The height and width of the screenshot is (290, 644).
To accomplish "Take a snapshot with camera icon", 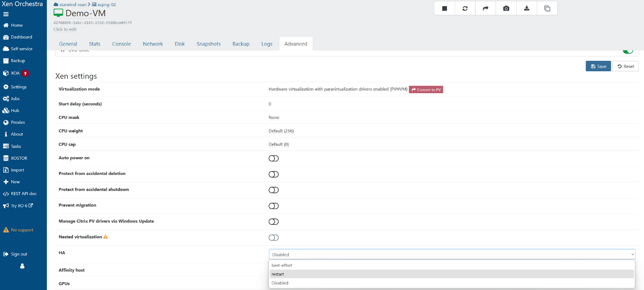I will tap(506, 8).
